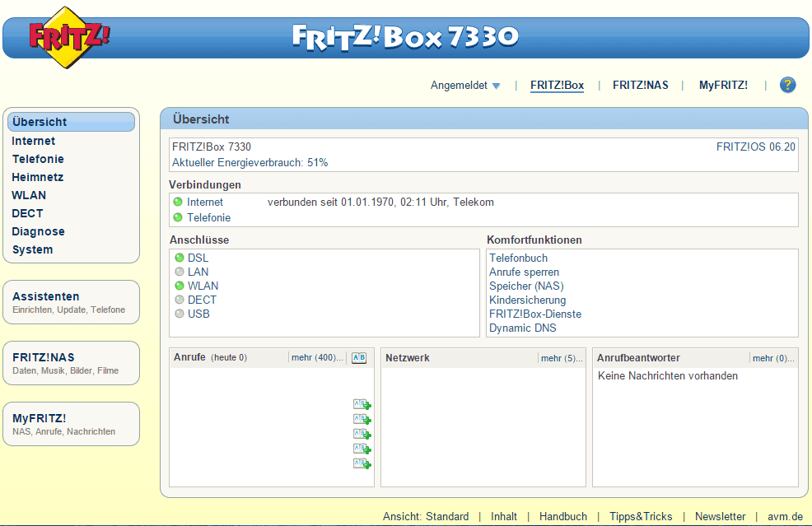This screenshot has height=526, width=812.
Task: Click the 'Keine Nachrichten vorhanden' text
Action: pos(668,376)
